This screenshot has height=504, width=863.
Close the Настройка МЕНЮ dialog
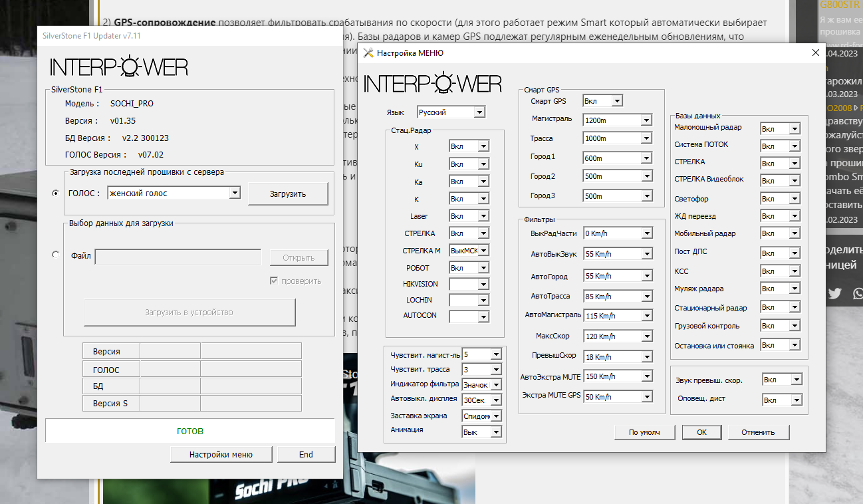pos(815,53)
